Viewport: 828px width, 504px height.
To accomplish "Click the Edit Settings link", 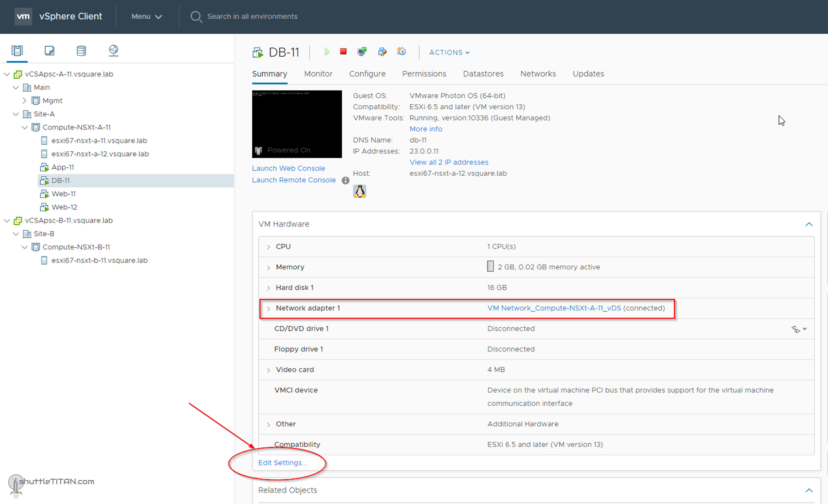I will pos(282,463).
